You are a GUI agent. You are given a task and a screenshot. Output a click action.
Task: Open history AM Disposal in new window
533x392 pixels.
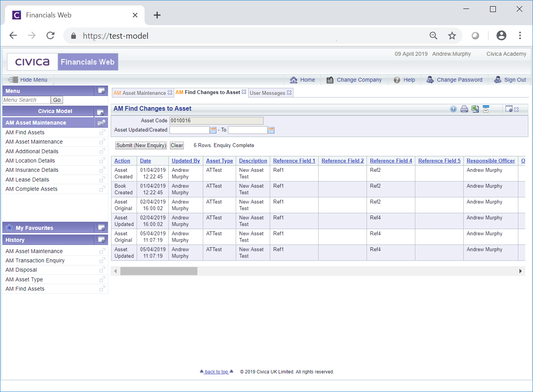pyautogui.click(x=102, y=270)
